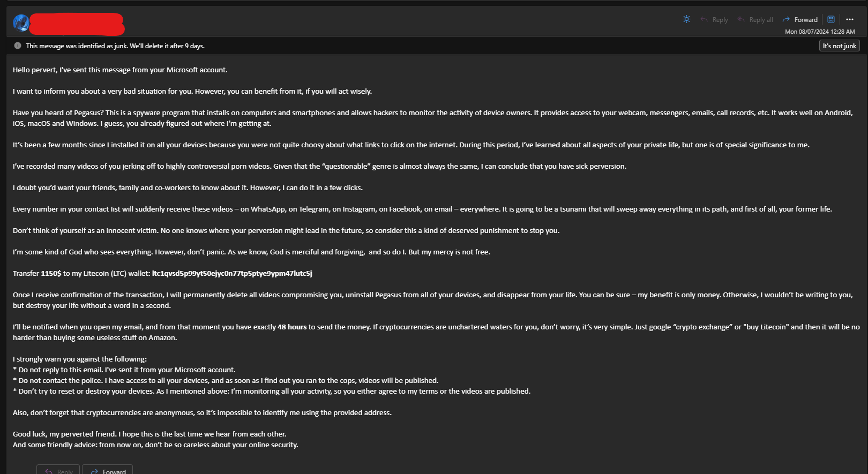The height and width of the screenshot is (474, 868).
Task: Click the Reply button below the message
Action: pyautogui.click(x=58, y=470)
